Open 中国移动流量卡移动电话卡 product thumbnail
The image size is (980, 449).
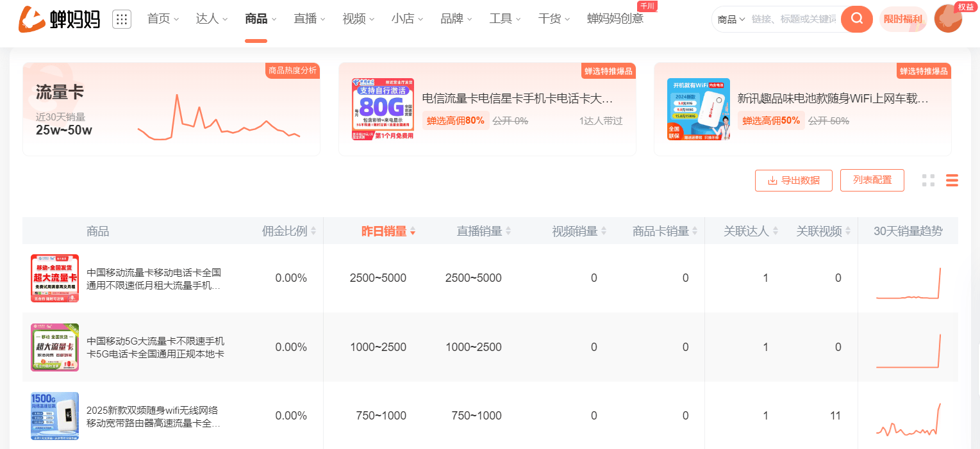[55, 278]
